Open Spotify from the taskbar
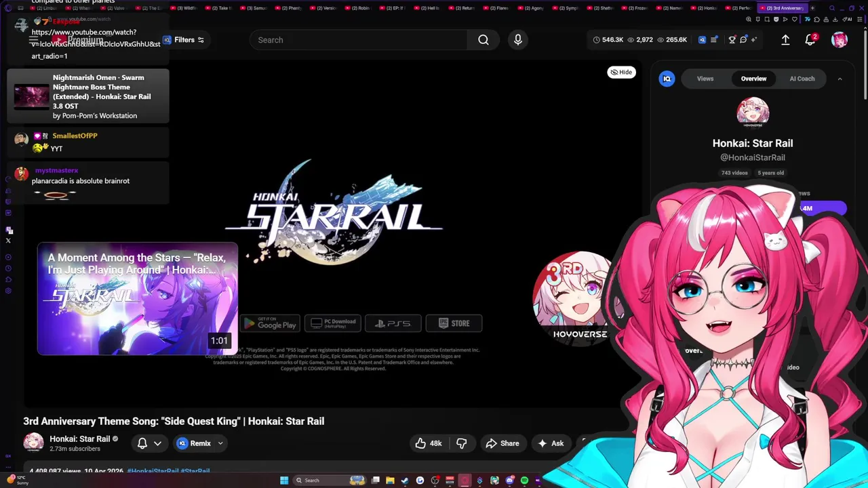 click(x=524, y=481)
